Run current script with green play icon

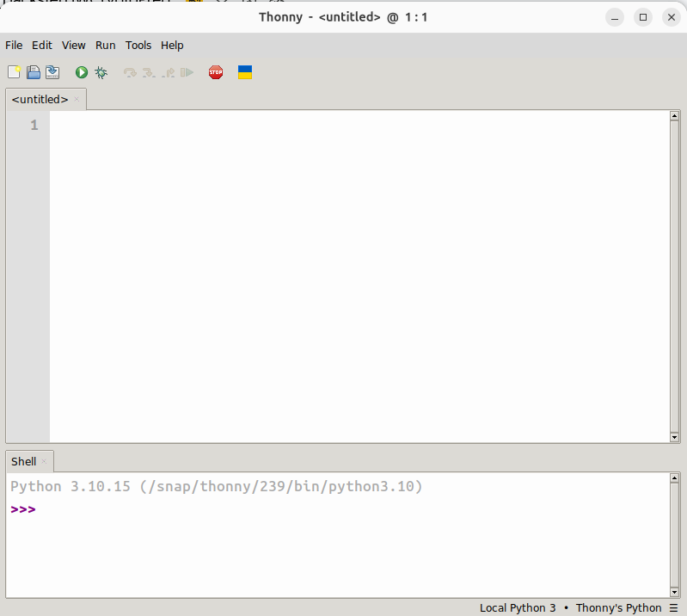pos(82,73)
